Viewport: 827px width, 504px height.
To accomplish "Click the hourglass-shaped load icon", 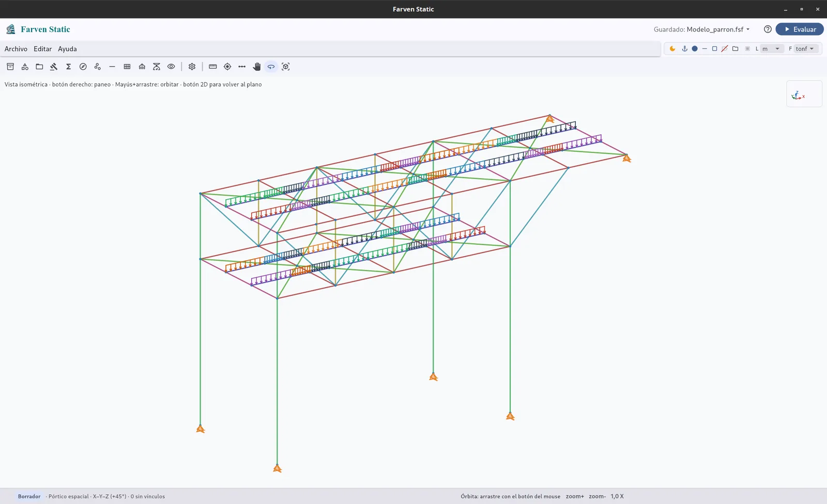I will (157, 67).
